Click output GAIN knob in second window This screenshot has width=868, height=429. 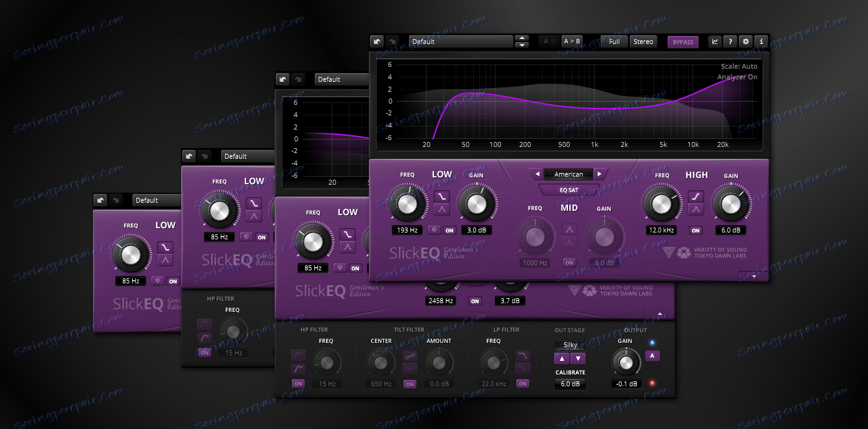tap(626, 362)
